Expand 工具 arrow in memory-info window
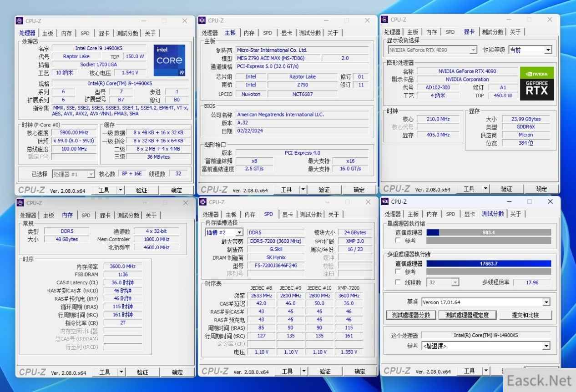The image size is (576, 392). pyautogui.click(x=121, y=372)
